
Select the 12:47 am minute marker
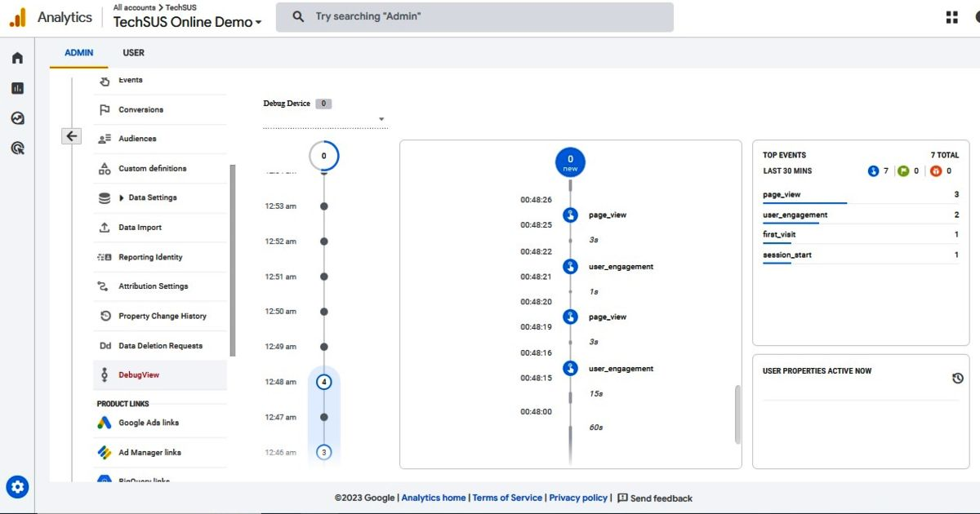324,417
